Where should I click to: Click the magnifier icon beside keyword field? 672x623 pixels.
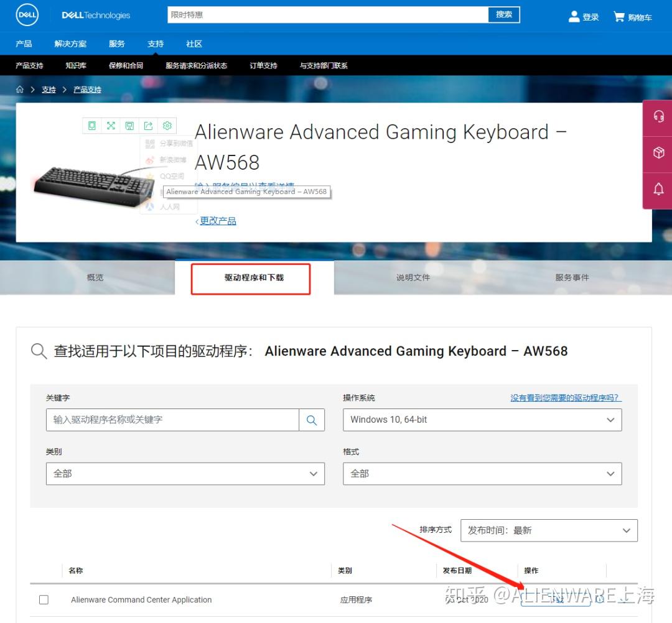coord(311,420)
